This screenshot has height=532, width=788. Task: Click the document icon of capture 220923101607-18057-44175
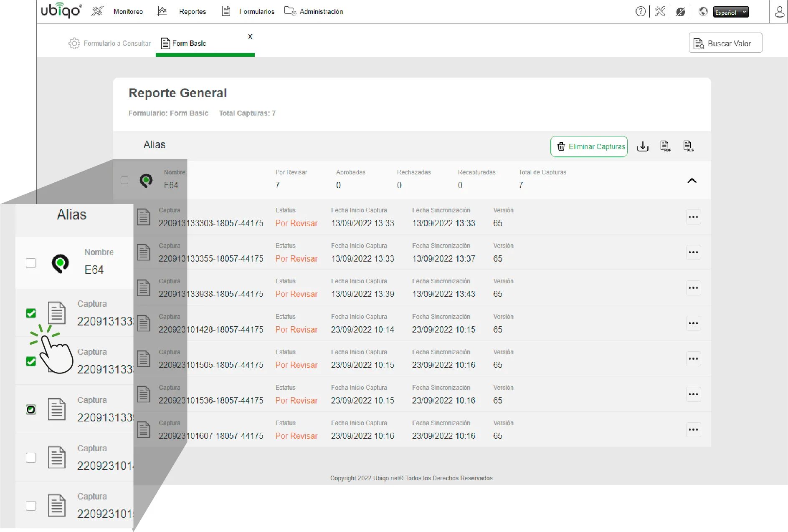tap(144, 430)
